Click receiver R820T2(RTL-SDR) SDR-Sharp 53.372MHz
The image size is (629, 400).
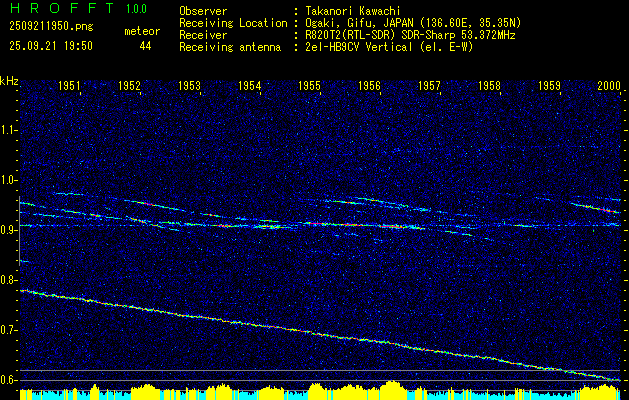410,35
